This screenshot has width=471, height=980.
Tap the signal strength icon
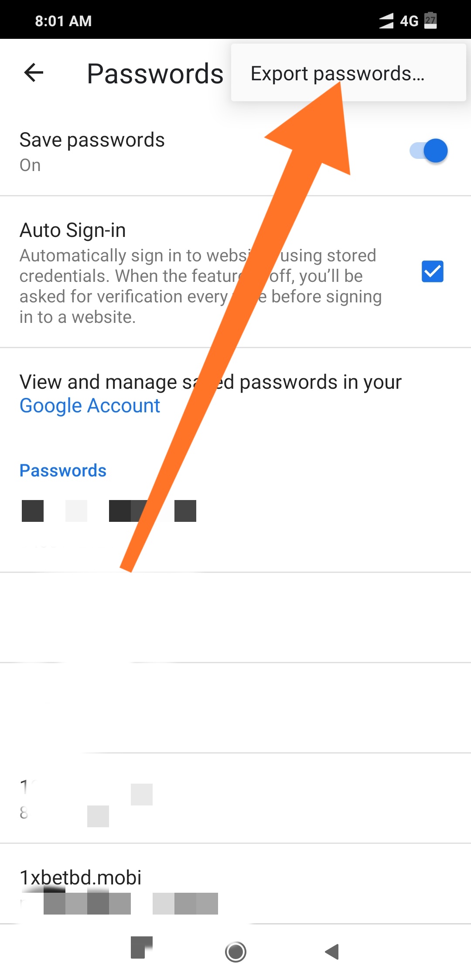[x=386, y=21]
